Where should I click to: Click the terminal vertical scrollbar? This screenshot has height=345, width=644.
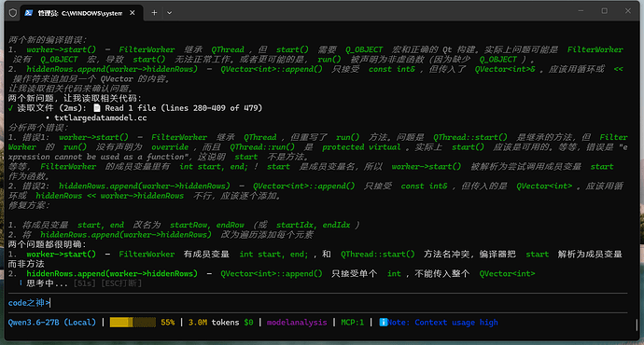point(637,325)
